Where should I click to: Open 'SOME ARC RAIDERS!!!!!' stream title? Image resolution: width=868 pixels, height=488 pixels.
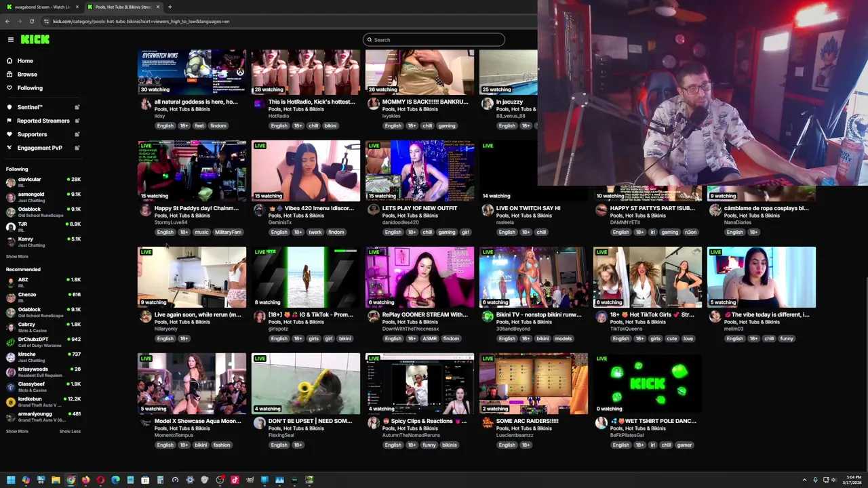pos(527,421)
